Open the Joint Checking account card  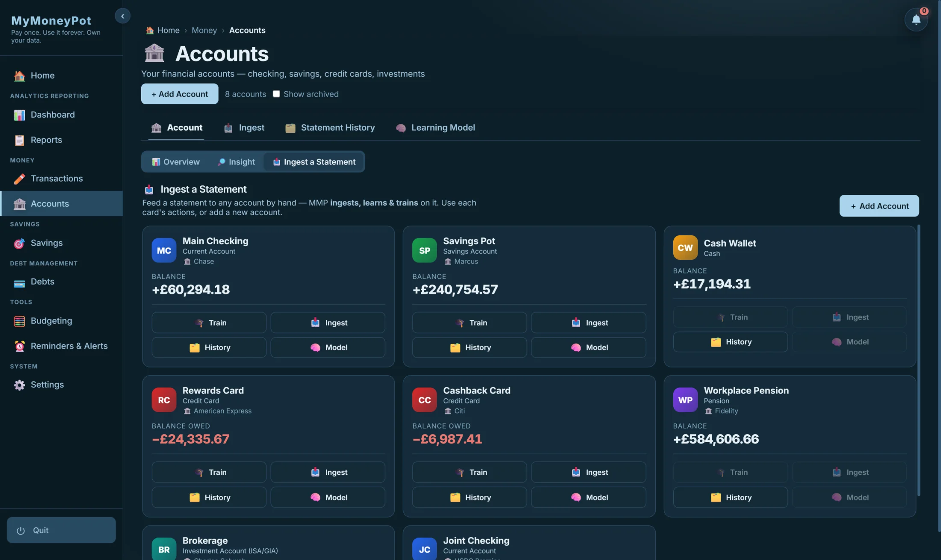coord(529,543)
